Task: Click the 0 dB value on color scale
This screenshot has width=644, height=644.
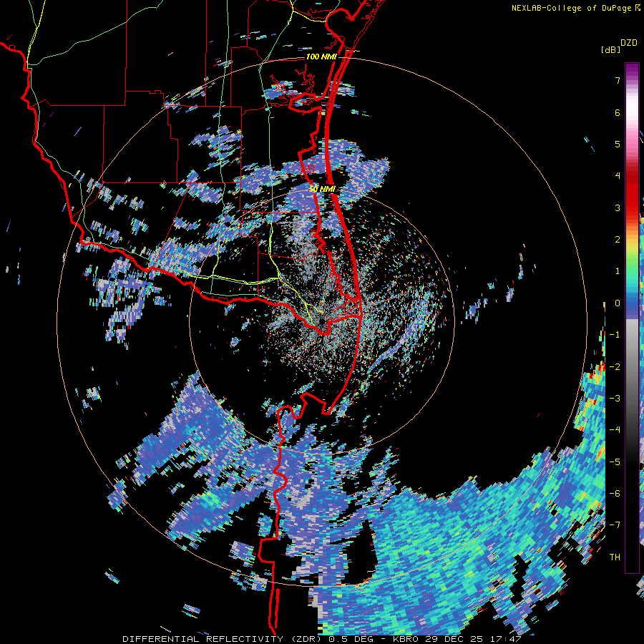Action: (618, 303)
